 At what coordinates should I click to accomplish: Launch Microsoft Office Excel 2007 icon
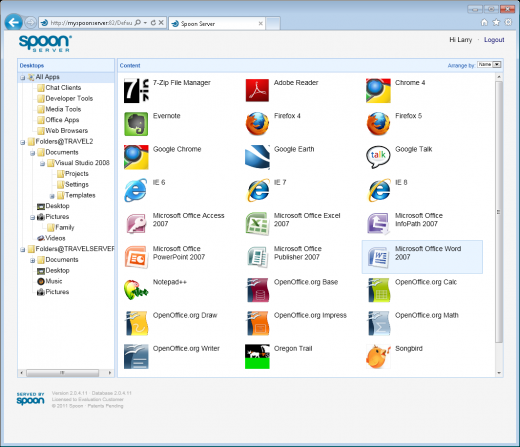pyautogui.click(x=257, y=223)
